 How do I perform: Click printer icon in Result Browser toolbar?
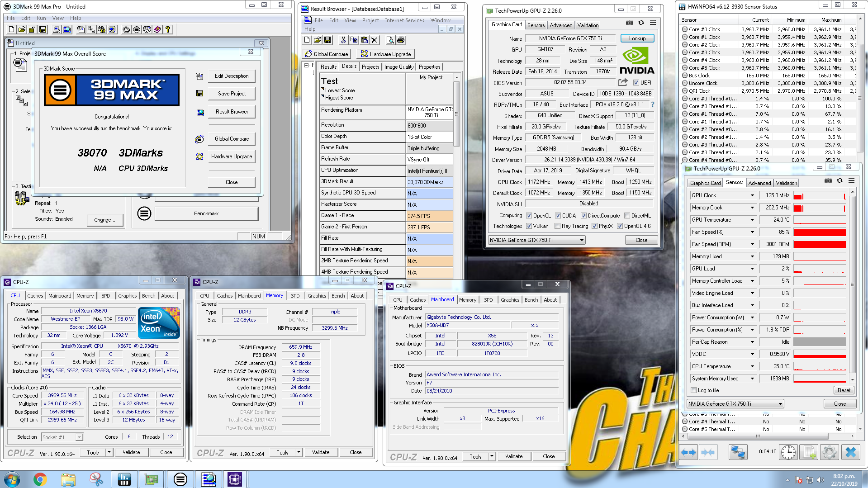(x=401, y=40)
